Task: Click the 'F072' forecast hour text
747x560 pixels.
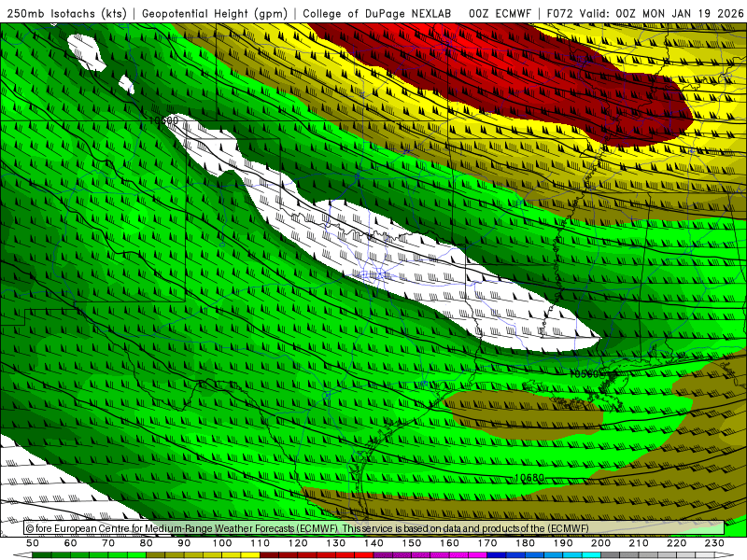Action: (559, 13)
